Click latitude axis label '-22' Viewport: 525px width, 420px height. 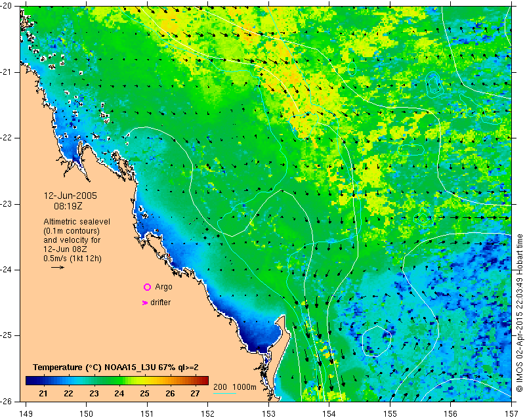click(x=6, y=138)
